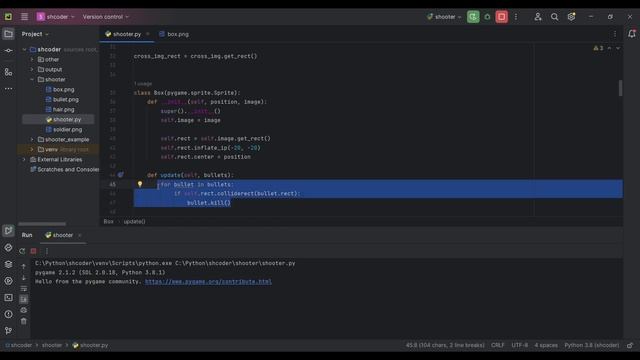This screenshot has width=640, height=360.
Task: Open the Terminal tool window
Action: click(x=8, y=298)
